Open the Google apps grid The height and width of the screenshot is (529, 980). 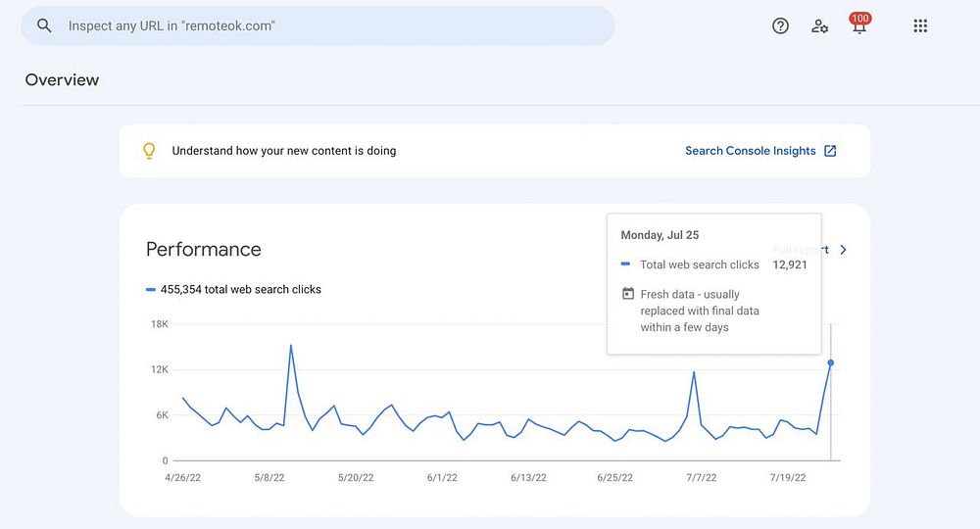[920, 26]
